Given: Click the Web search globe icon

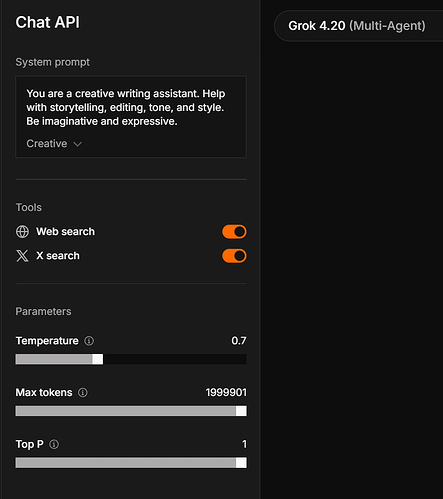Looking at the screenshot, I should (x=22, y=232).
